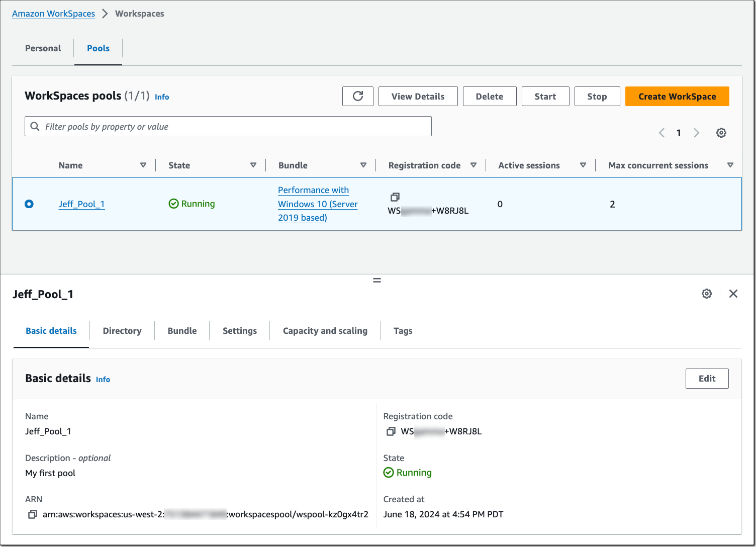This screenshot has width=756, height=547.
Task: Copy the pool ARN value
Action: click(33, 514)
